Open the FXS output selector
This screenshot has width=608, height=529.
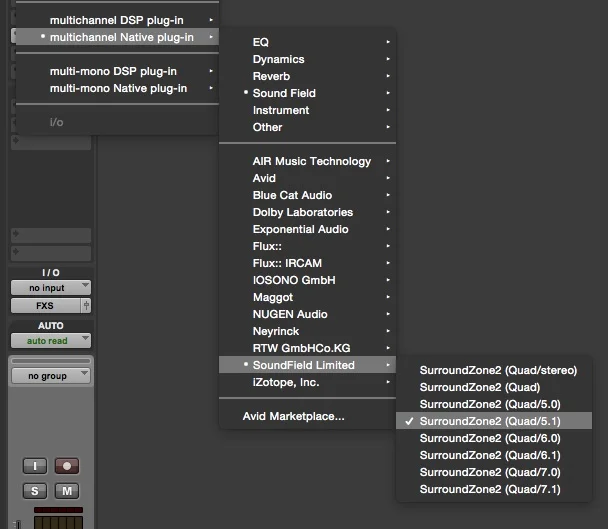(x=46, y=306)
